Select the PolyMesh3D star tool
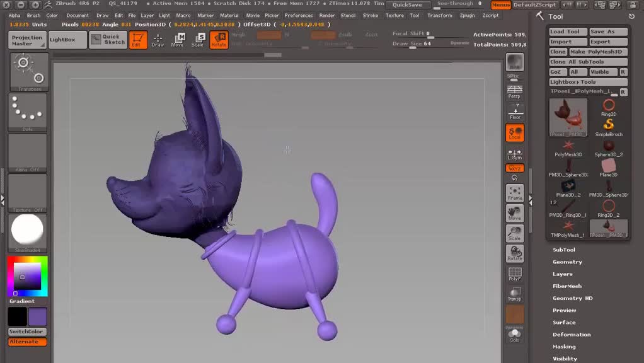Image resolution: width=644 pixels, height=363 pixels. (568, 148)
